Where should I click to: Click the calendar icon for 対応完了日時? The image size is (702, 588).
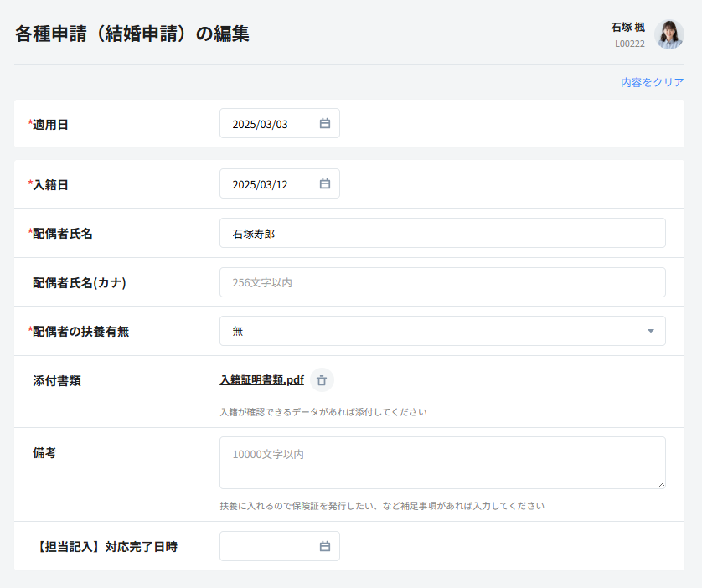tap(325, 547)
